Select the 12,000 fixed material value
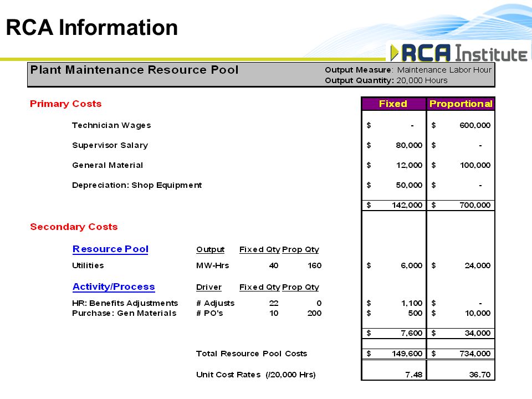Image resolution: width=532 pixels, height=399 pixels. 409,165
